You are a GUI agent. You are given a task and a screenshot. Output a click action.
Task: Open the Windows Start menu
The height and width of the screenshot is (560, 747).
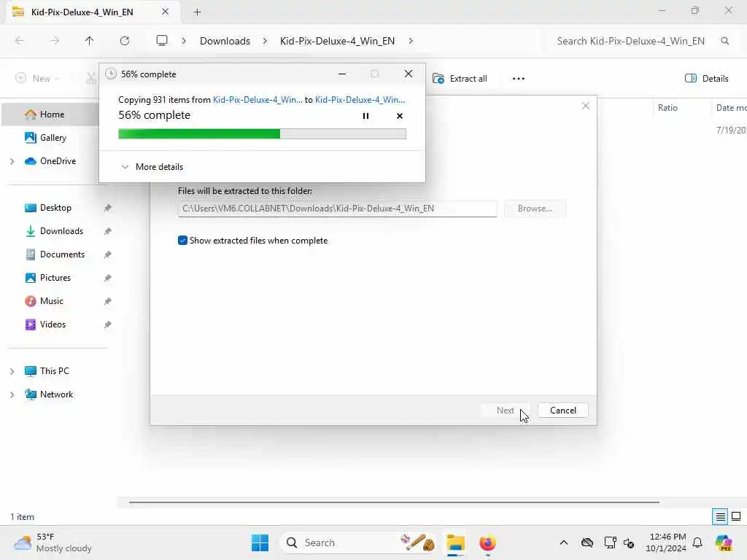[x=260, y=542]
